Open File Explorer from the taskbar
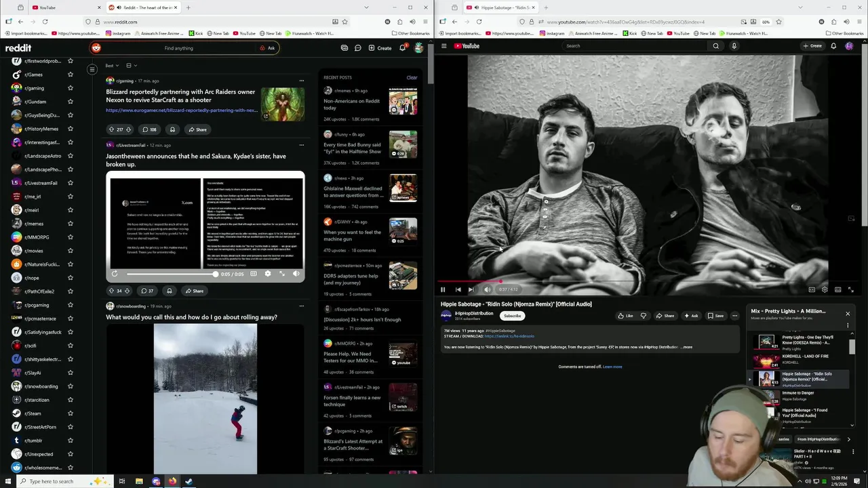 point(139,481)
